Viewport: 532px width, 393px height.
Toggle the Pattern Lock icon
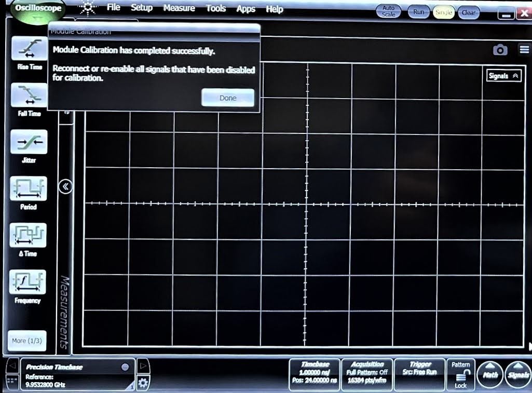(x=461, y=375)
